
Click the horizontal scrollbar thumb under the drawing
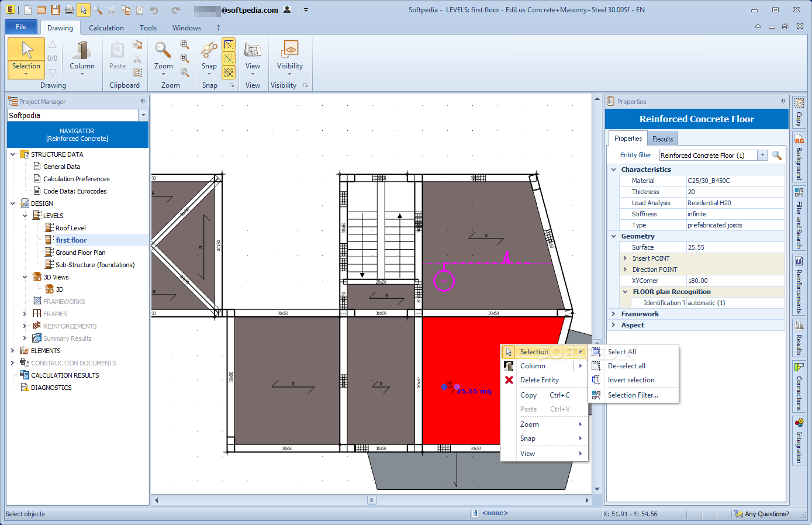[x=372, y=500]
